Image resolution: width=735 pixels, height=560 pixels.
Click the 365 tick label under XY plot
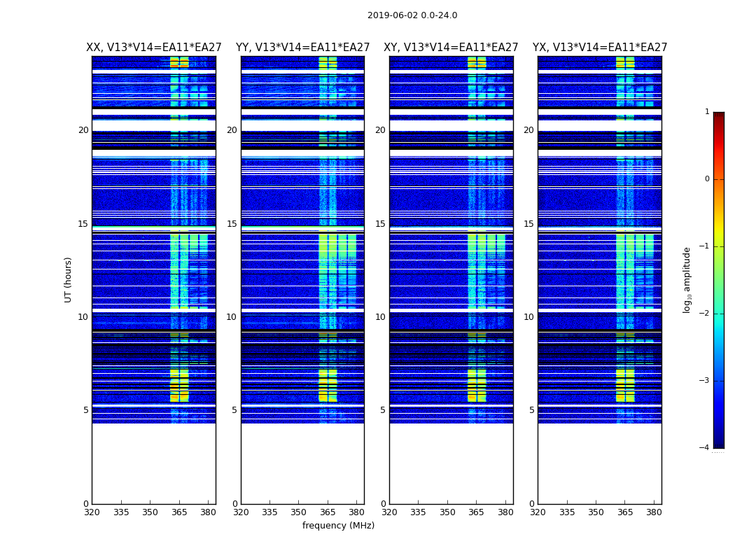pos(476,512)
